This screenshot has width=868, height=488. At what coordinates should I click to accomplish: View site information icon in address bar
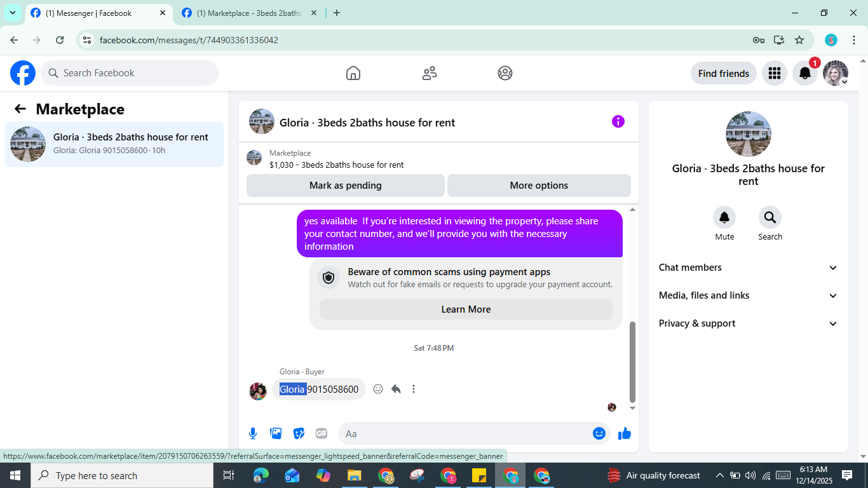(x=88, y=40)
